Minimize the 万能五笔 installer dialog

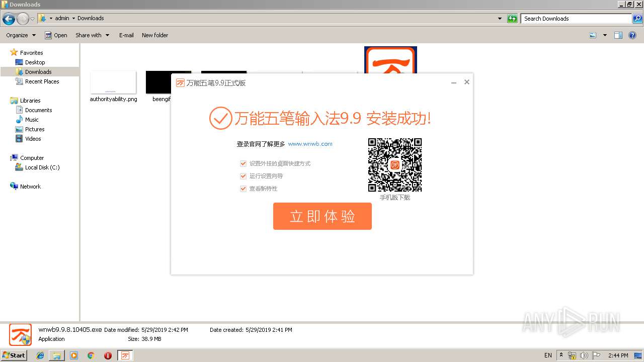[454, 82]
